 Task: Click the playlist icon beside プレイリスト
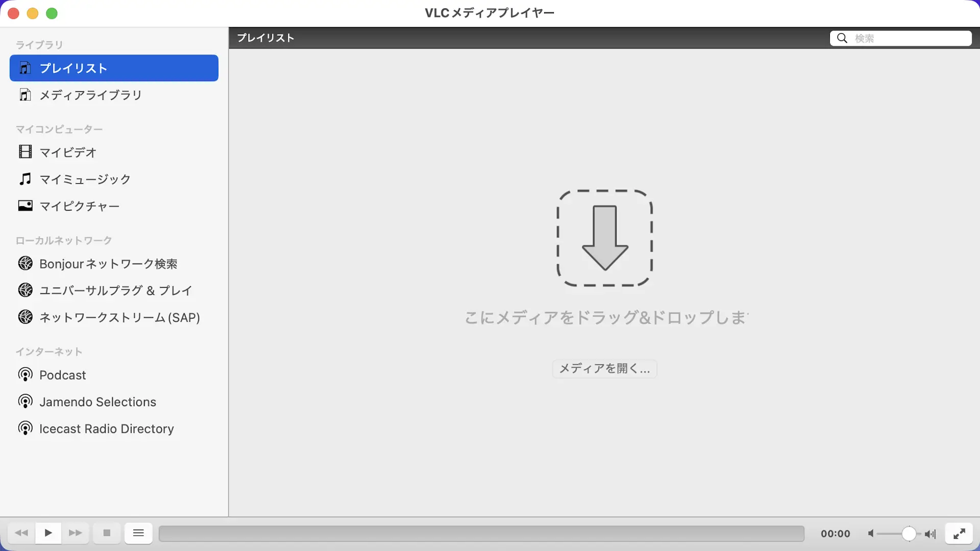[25, 68]
